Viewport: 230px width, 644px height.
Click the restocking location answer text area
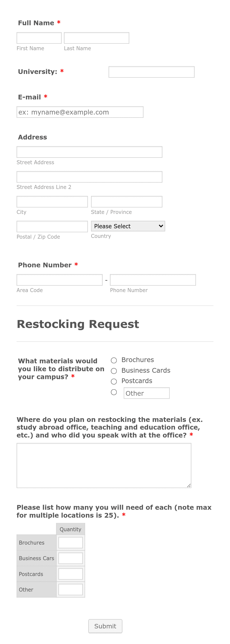[x=104, y=465]
